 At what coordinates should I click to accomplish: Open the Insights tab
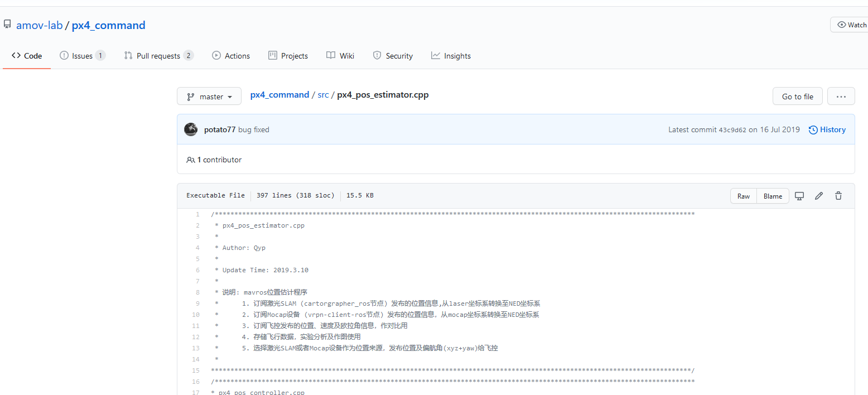click(451, 56)
